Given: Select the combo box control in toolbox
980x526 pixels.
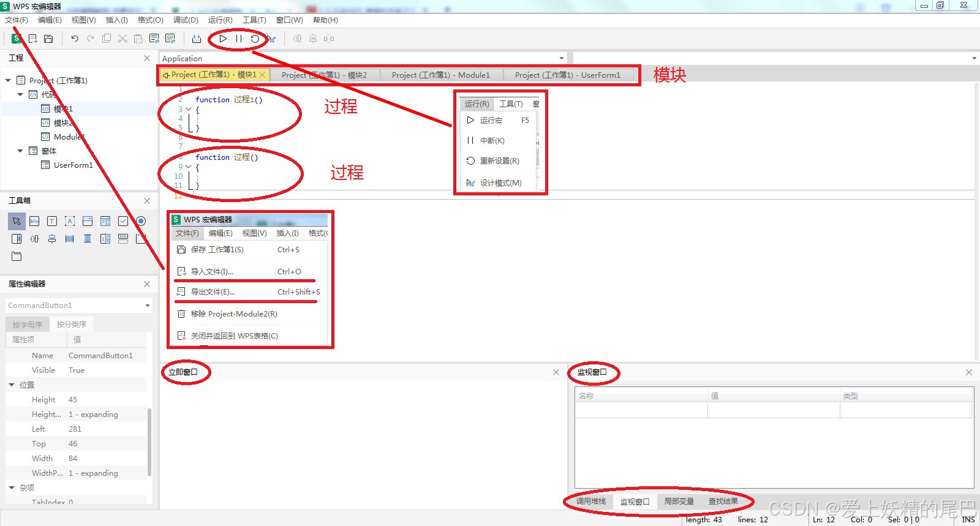Looking at the screenshot, I should 88,221.
